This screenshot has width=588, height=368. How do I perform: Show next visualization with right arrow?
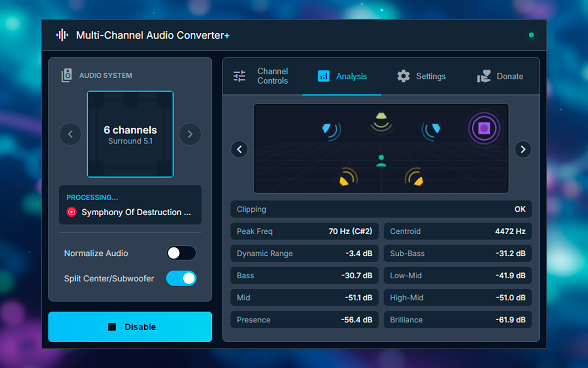523,149
